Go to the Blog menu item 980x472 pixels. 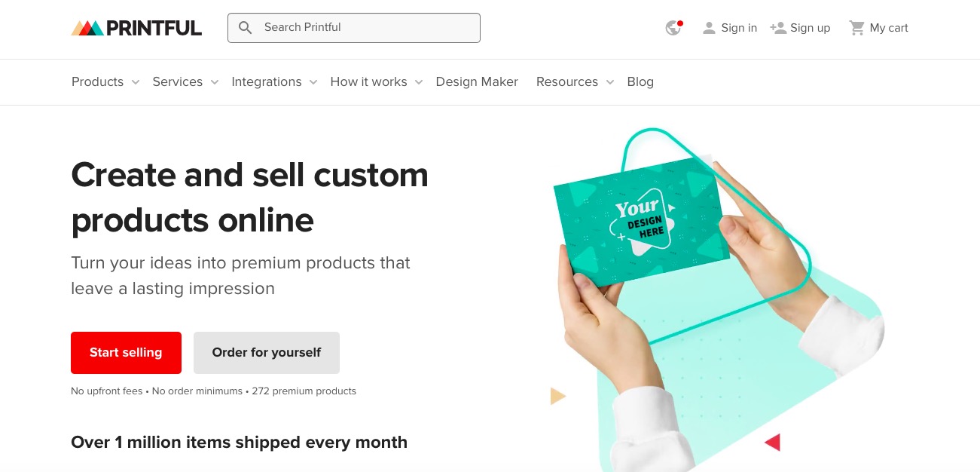tap(640, 81)
